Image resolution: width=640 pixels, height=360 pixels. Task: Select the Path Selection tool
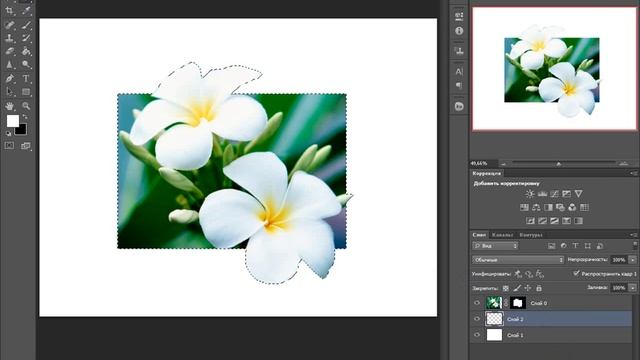pos(9,92)
